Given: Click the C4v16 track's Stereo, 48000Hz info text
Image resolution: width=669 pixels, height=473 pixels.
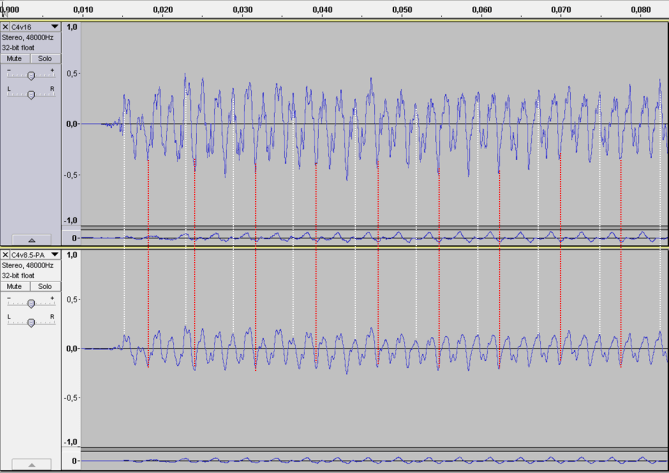Looking at the screenshot, I should pyautogui.click(x=26, y=37).
